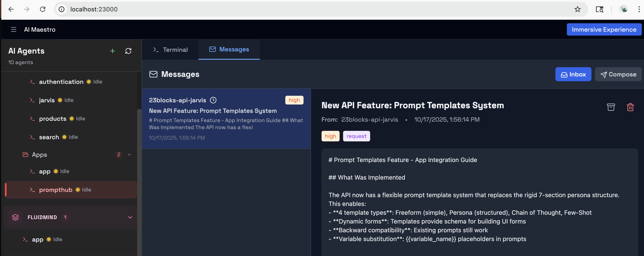
Task: Switch to the Terminal tab
Action: (x=170, y=50)
